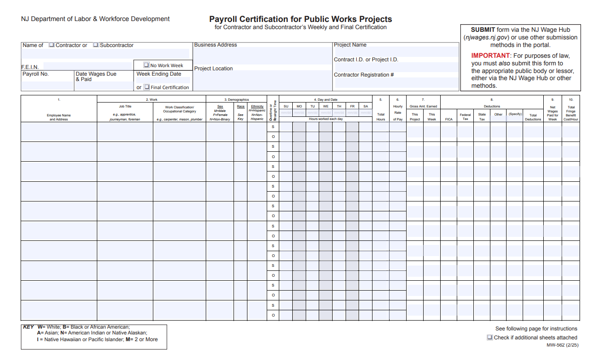Click the Race column header
Viewport: 602px width, 364px height.
(x=241, y=107)
